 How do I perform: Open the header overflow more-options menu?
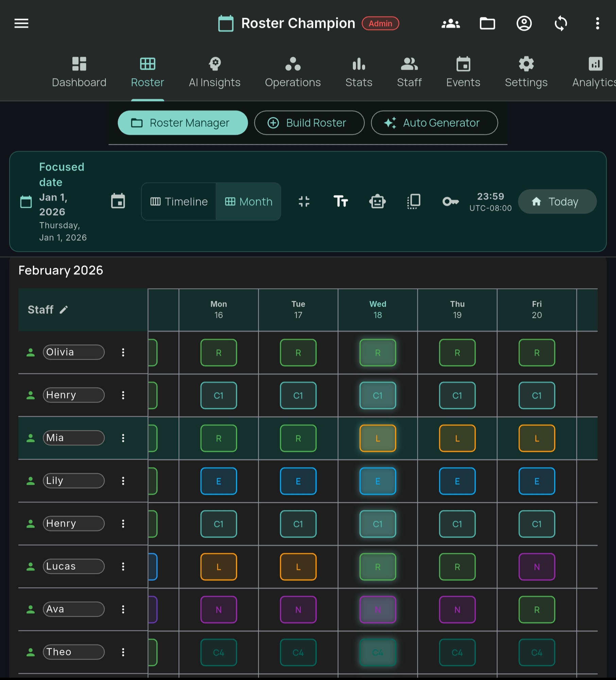coord(597,23)
